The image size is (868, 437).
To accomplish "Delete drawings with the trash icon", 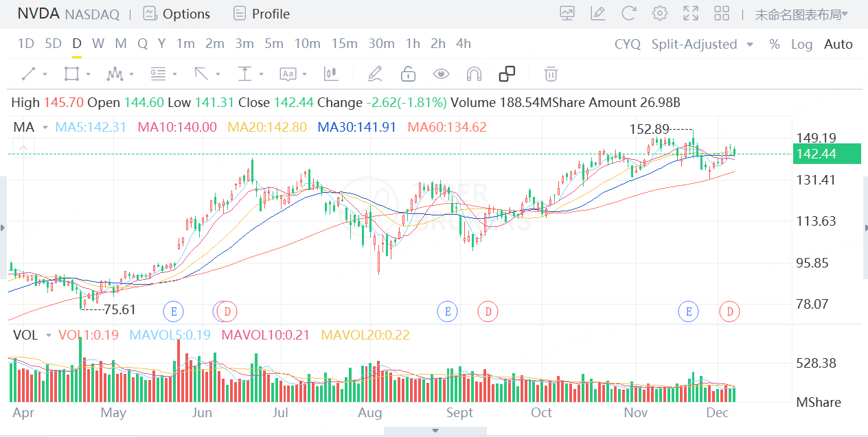I will click(x=550, y=73).
